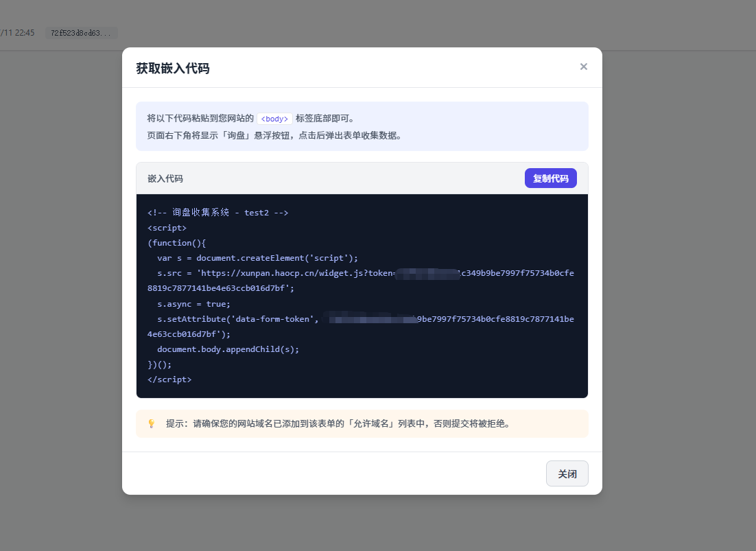The height and width of the screenshot is (551, 756).
Task: Click the comment line mentioning test2
Action: (x=218, y=213)
